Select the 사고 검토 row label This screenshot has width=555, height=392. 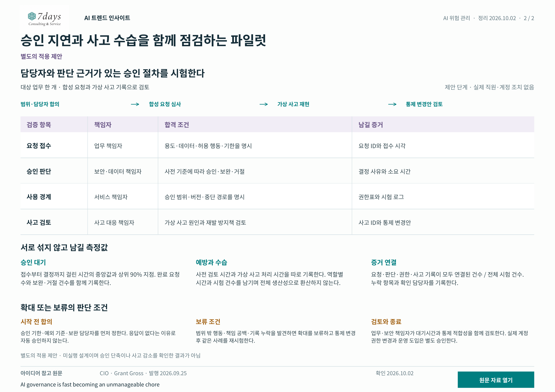(39, 223)
